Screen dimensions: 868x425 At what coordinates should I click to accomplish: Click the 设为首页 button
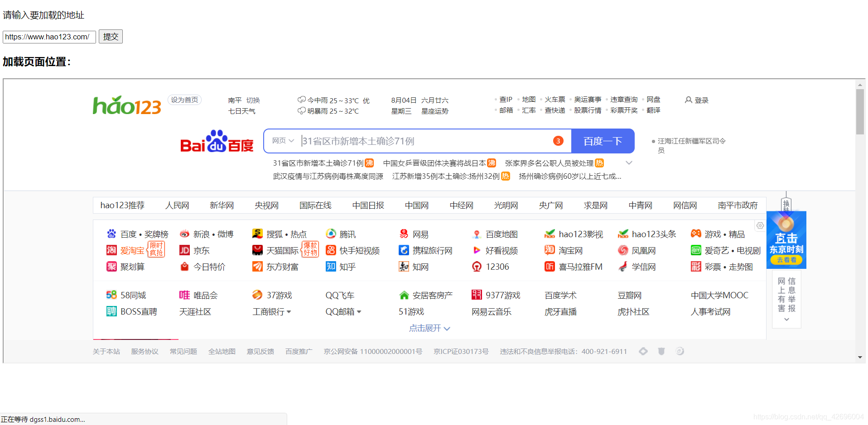pos(184,100)
